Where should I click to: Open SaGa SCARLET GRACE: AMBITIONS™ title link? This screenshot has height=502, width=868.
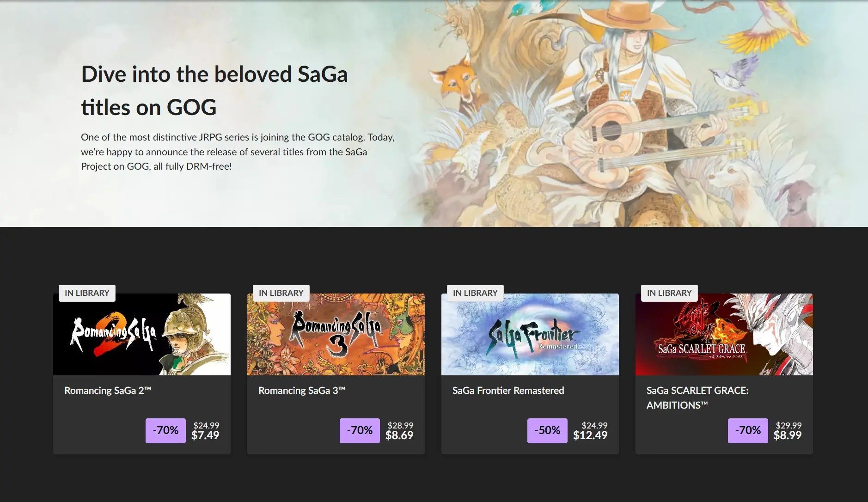click(697, 398)
